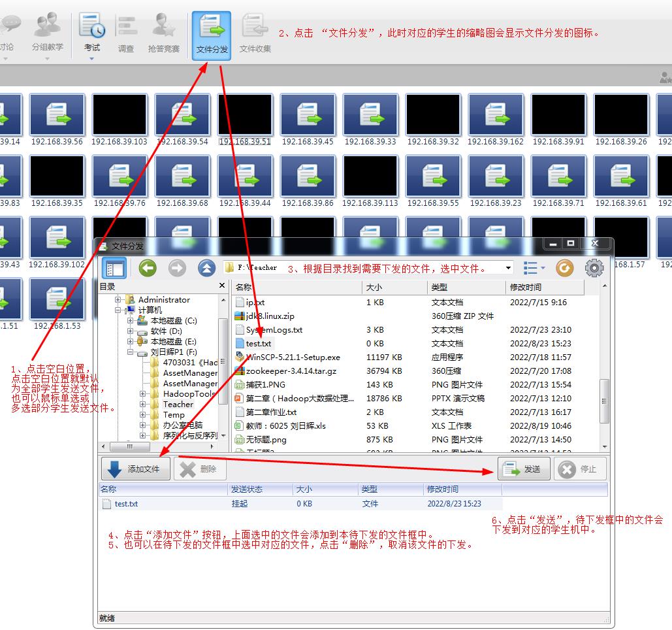Expand the Administrator tree node
This screenshot has width=672, height=630.
[x=118, y=300]
